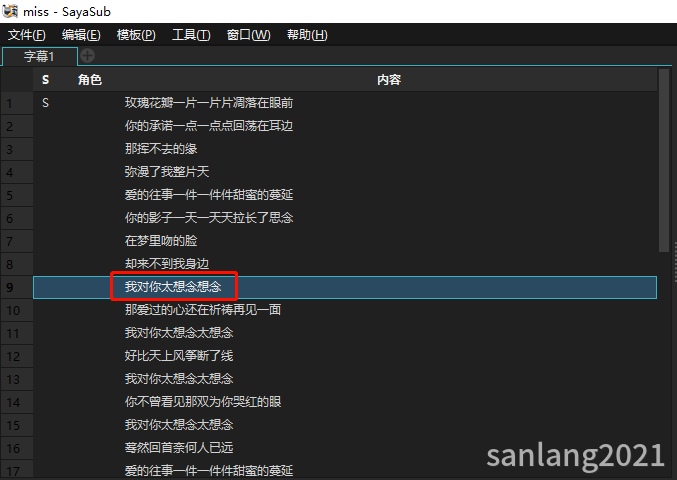Viewport: 677px width, 480px height.
Task: Select line 好比天上风筝断了线
Action: tap(179, 356)
